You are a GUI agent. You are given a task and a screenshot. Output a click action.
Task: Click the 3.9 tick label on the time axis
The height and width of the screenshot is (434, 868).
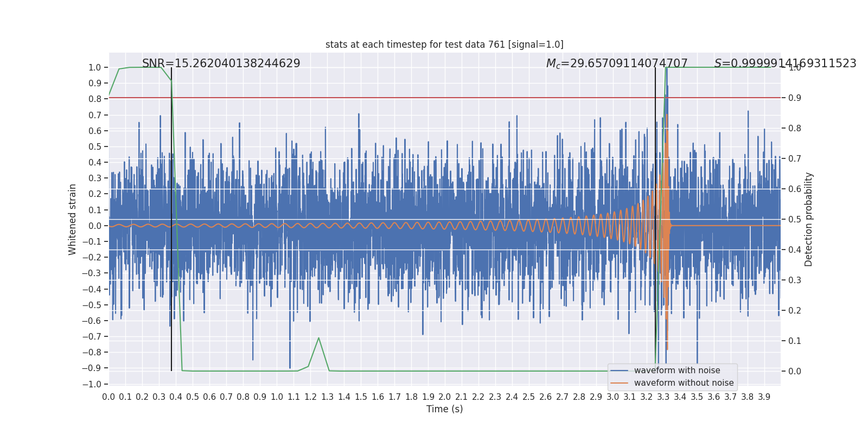click(x=764, y=397)
